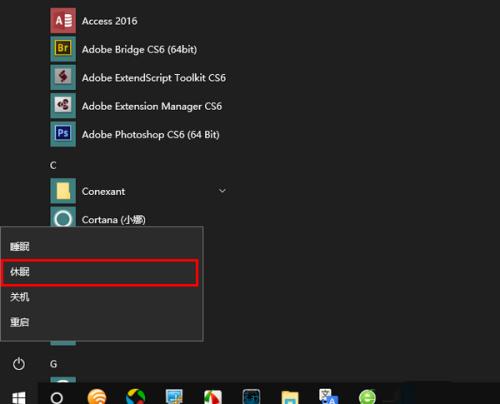Open Adobe ExtendScript Toolkit CS6
The width and height of the screenshot is (500, 404).
138,78
